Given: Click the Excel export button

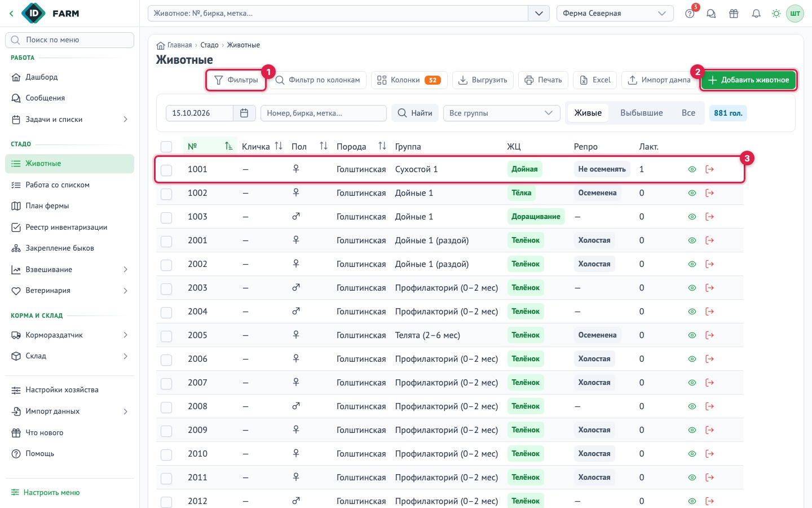Looking at the screenshot, I should click(x=595, y=80).
